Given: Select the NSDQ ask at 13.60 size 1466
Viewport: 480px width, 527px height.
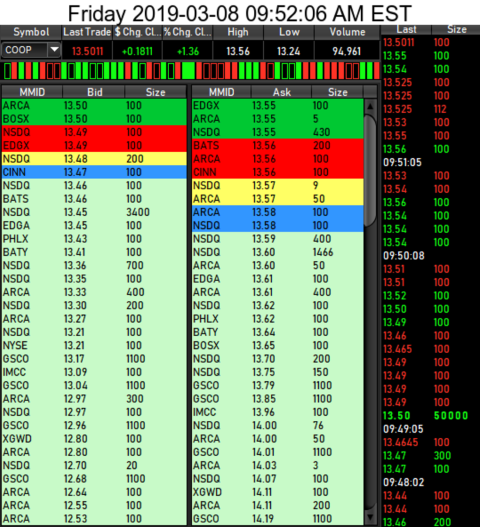Looking at the screenshot, I should click(x=278, y=252).
